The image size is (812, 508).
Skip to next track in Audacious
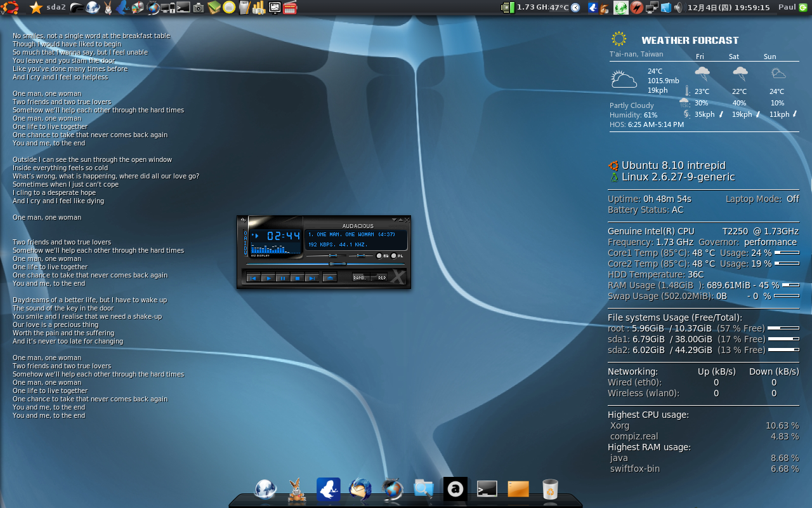click(x=312, y=278)
